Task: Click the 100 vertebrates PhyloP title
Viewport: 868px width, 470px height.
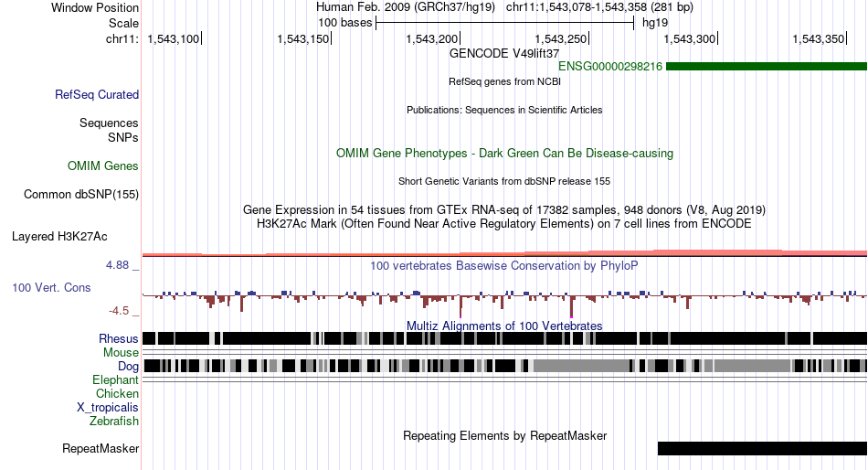Action: click(504, 265)
